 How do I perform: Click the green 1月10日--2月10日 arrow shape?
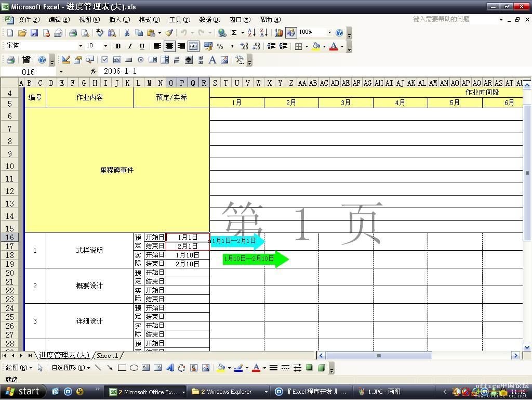tap(256, 259)
